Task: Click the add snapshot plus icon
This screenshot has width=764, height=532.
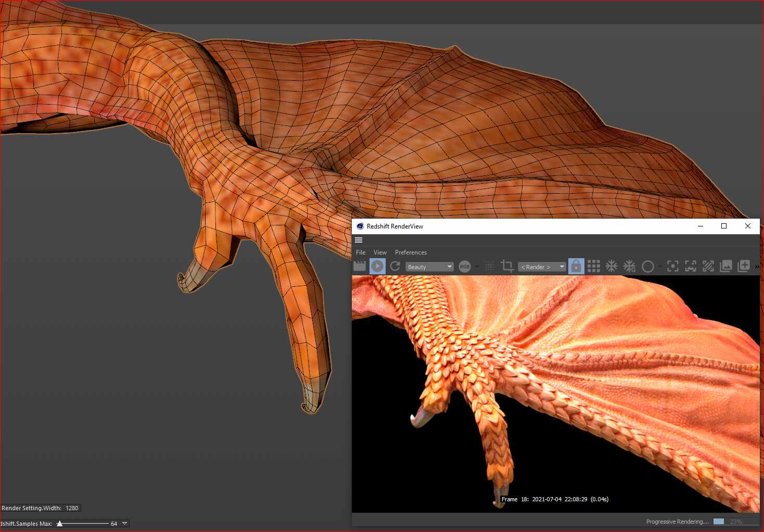Action: (744, 267)
